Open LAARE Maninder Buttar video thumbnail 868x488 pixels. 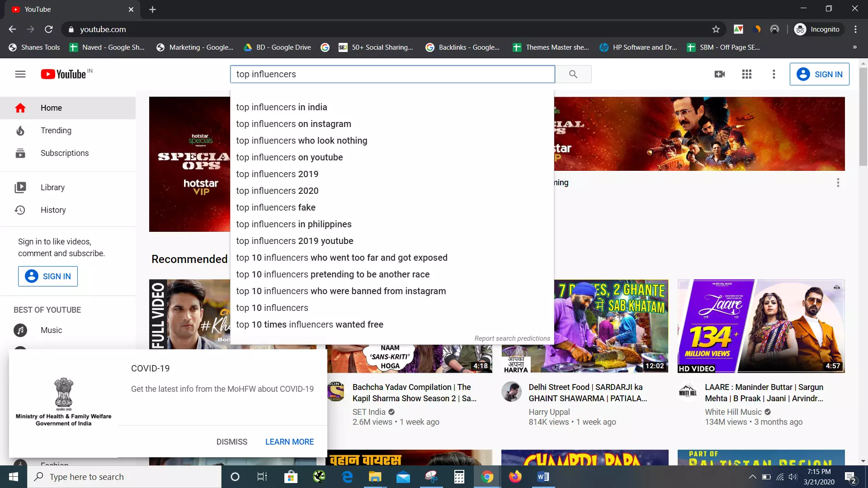pos(761,326)
